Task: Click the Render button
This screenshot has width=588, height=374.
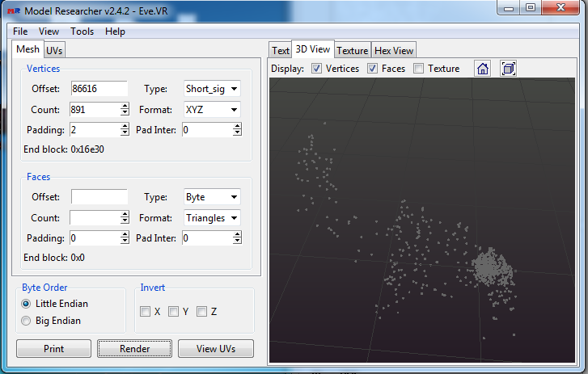Action: point(134,348)
